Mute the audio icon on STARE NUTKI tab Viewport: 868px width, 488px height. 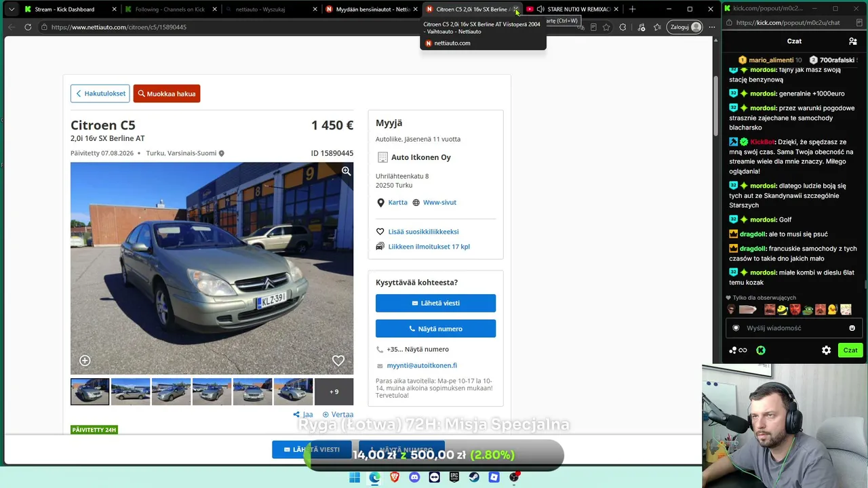coord(540,9)
